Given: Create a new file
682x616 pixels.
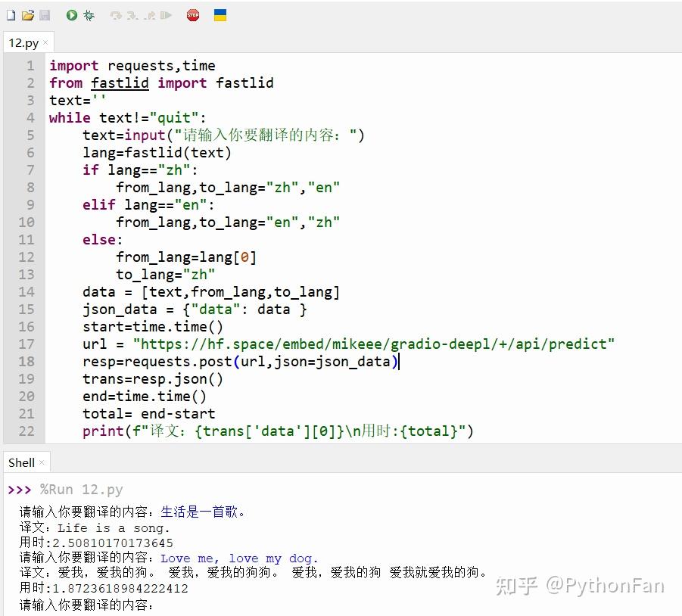Looking at the screenshot, I should click(x=11, y=14).
